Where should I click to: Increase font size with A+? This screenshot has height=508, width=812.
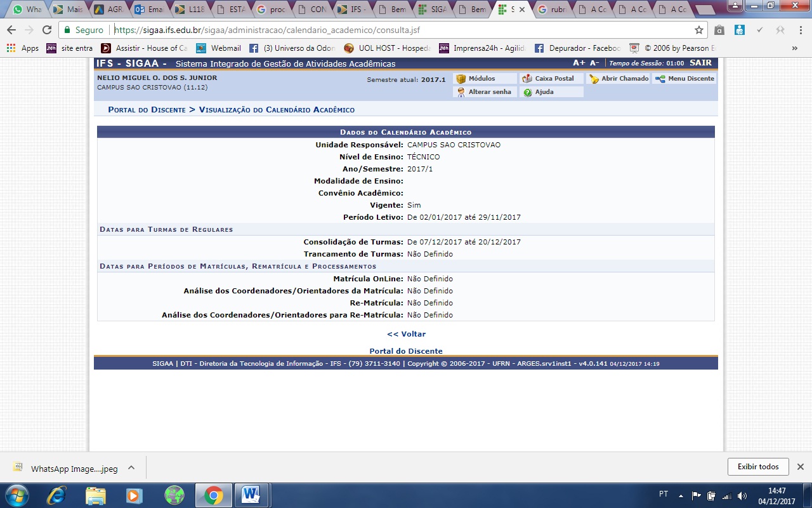point(579,63)
